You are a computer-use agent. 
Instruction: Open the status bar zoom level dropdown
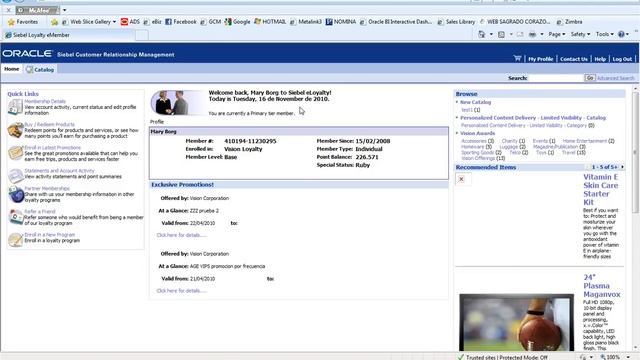pos(628,357)
